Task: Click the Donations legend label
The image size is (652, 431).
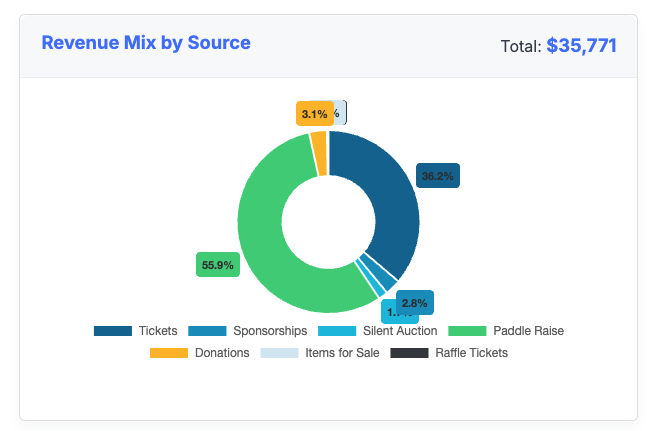Action: pos(222,353)
